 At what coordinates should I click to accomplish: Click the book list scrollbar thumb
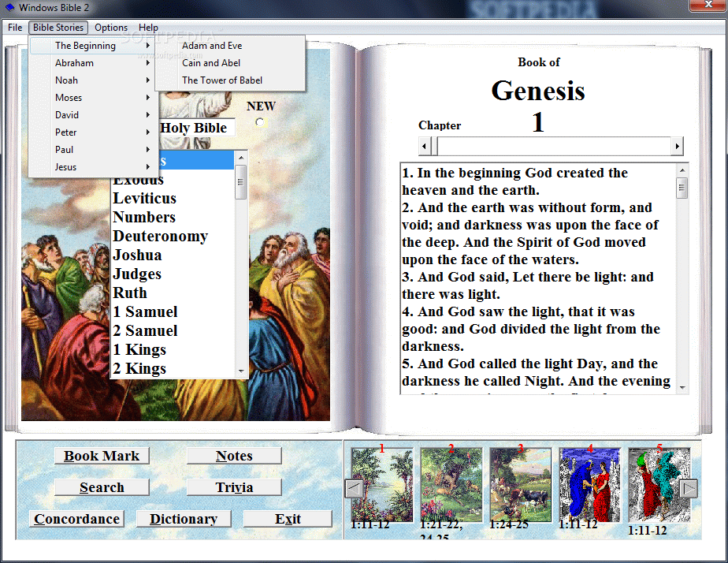[x=241, y=182]
